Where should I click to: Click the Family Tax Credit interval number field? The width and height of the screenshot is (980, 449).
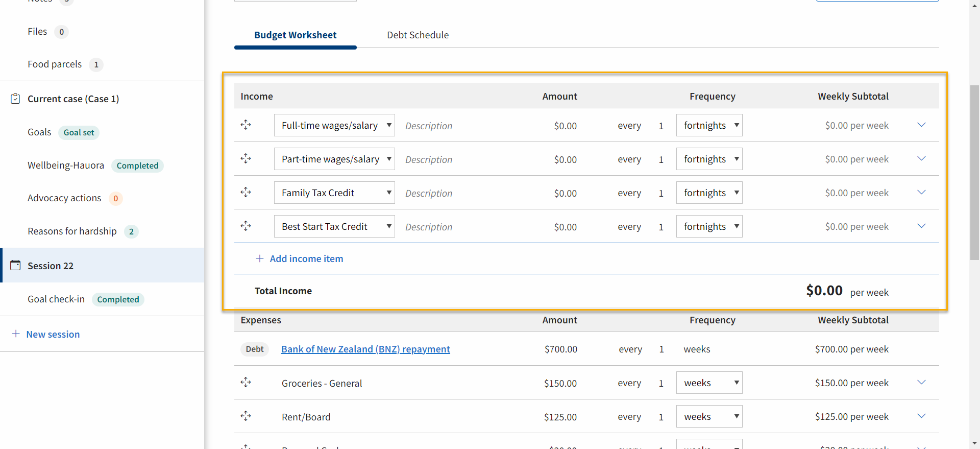click(661, 193)
